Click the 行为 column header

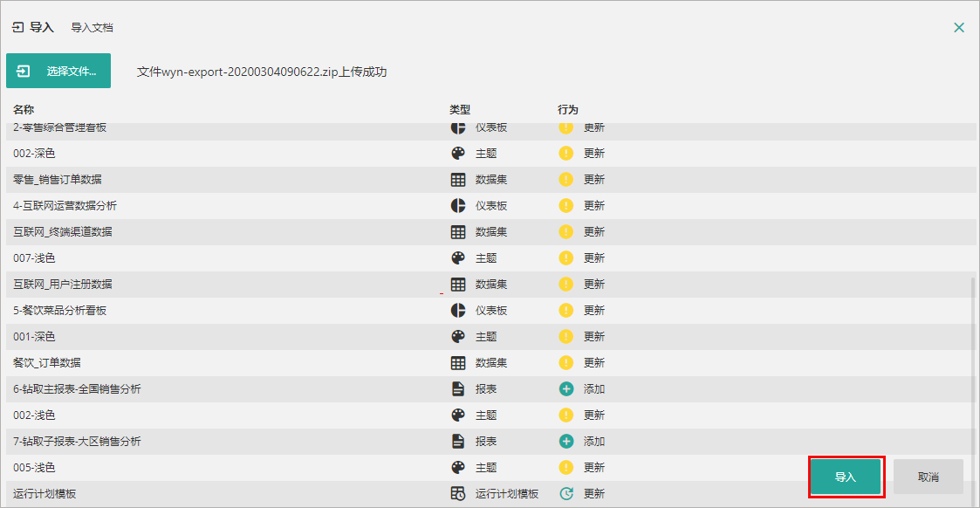coord(568,110)
